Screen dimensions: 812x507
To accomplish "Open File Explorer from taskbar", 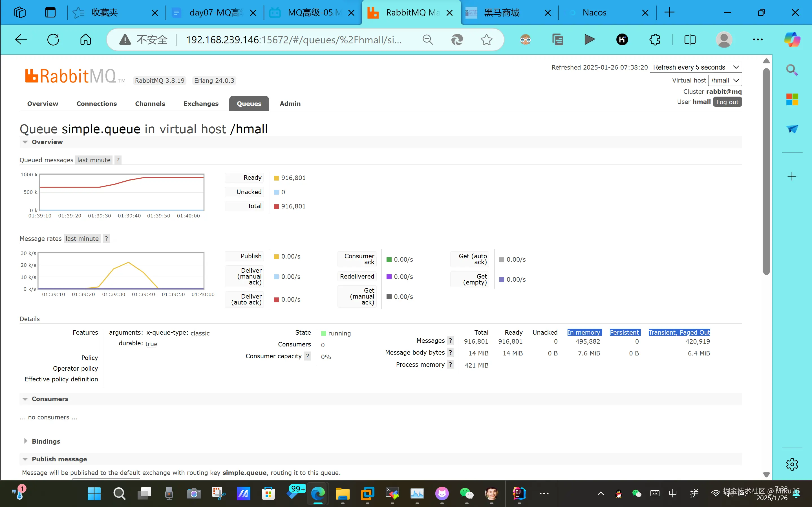I will [342, 493].
